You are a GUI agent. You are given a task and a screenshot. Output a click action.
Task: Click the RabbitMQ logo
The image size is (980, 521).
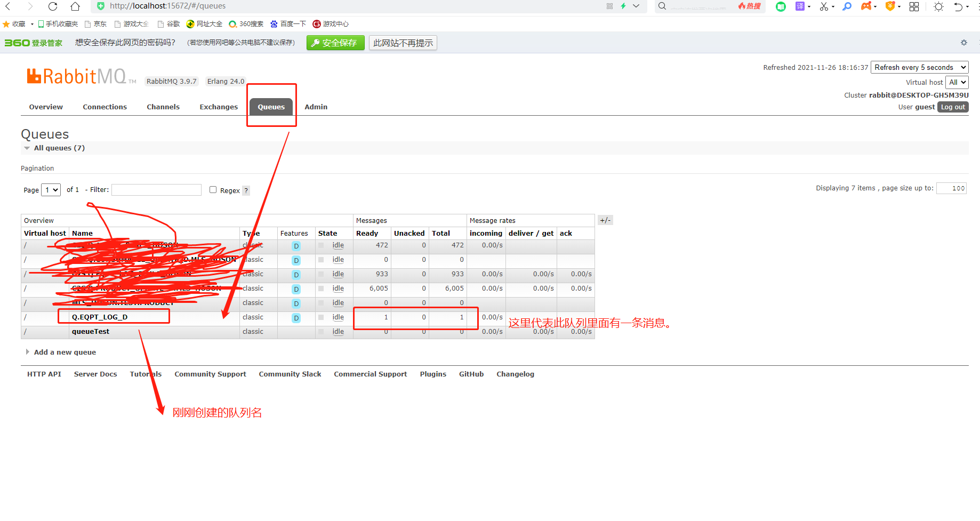pos(82,76)
